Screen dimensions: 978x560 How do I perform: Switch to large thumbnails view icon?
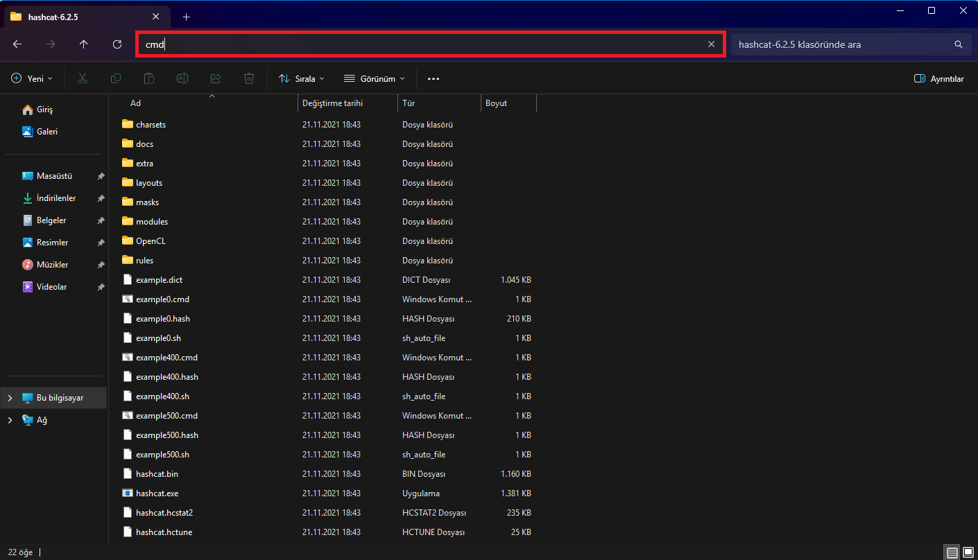(x=968, y=552)
